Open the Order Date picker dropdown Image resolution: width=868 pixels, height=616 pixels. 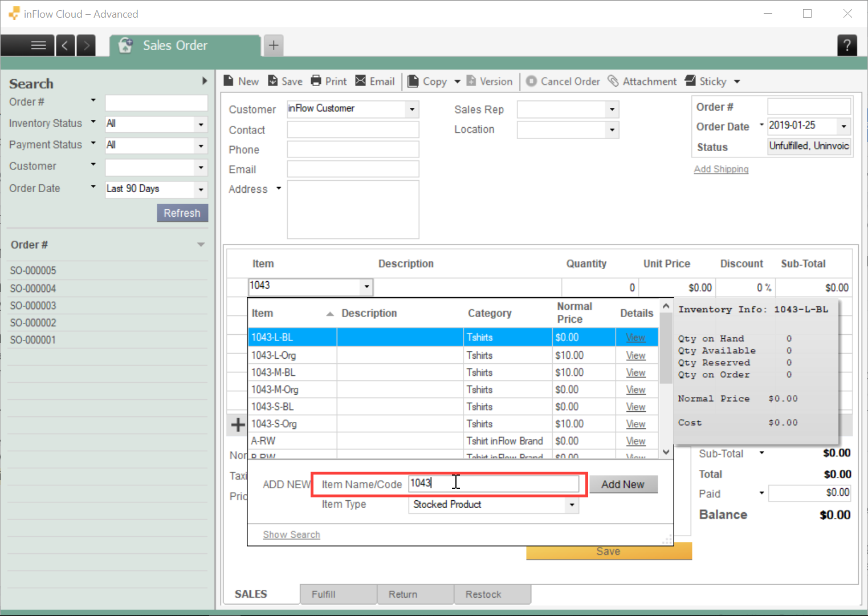pos(844,125)
